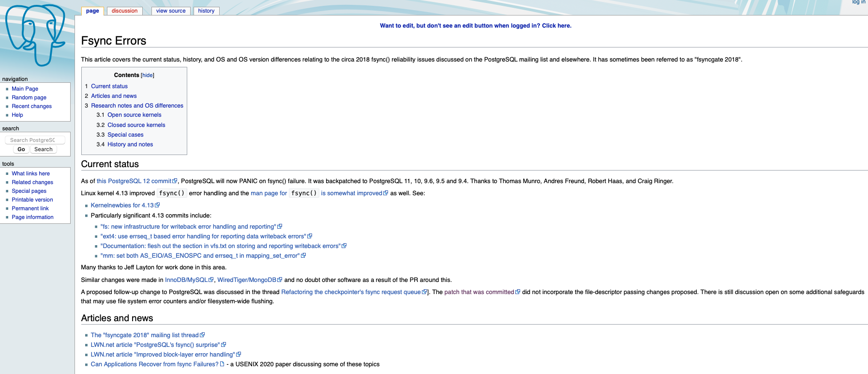
Task: Click external-link icon after 'patch that was committed'
Action: coord(518,292)
